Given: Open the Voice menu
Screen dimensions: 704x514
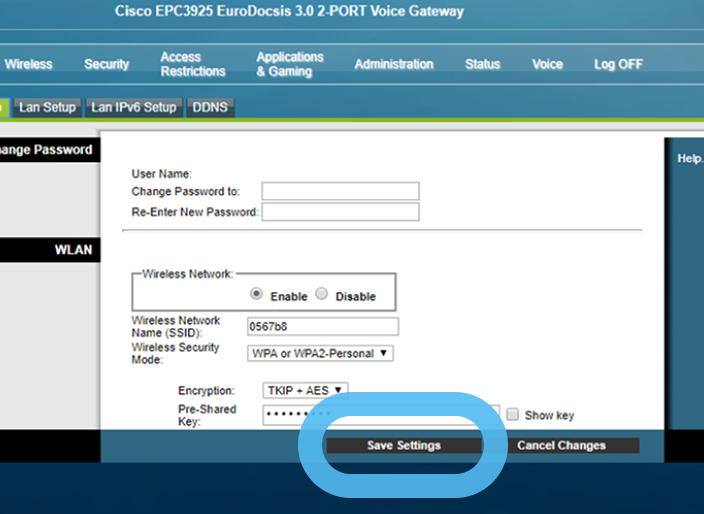Looking at the screenshot, I should (547, 64).
